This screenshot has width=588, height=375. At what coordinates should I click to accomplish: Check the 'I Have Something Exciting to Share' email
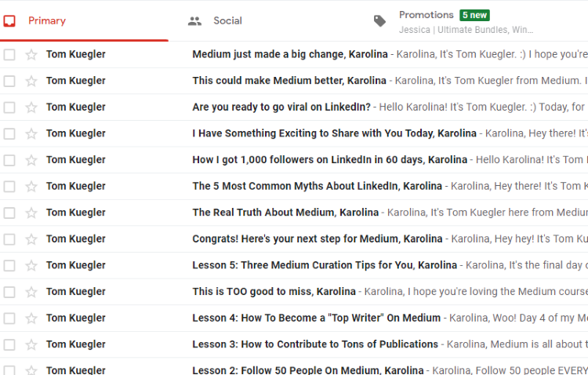[9, 133]
